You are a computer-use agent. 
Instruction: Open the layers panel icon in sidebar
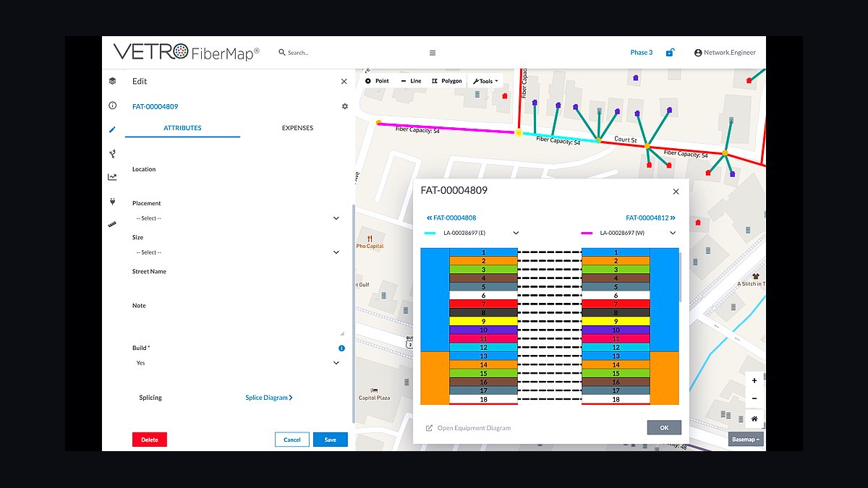(112, 81)
